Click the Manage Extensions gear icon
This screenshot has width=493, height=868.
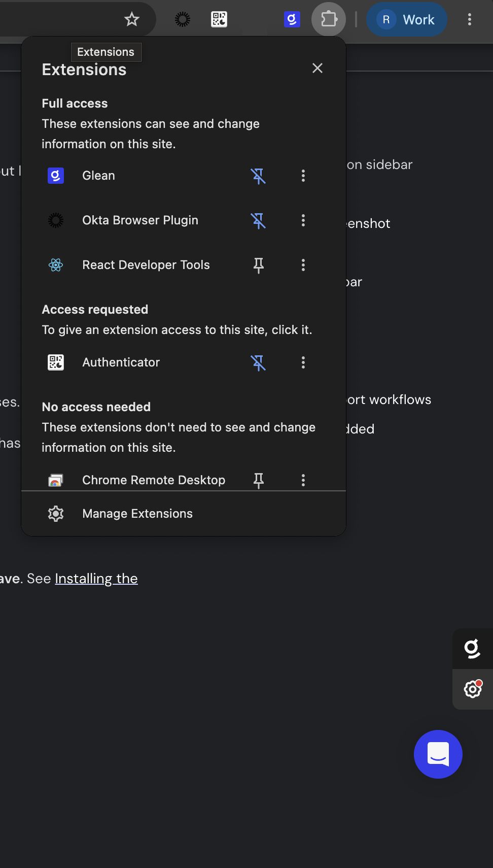click(56, 514)
